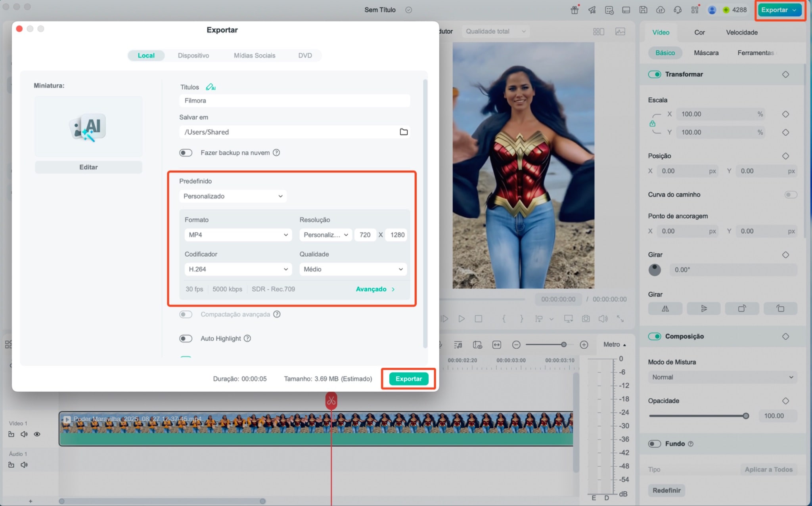812x506 pixels.
Task: Open the top-right Exportar dropdown button
Action: tap(779, 10)
